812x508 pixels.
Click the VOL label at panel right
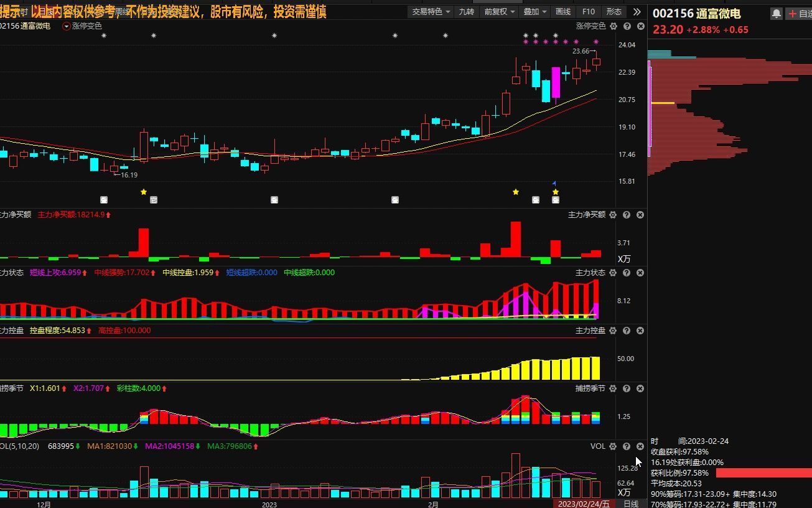(598, 446)
